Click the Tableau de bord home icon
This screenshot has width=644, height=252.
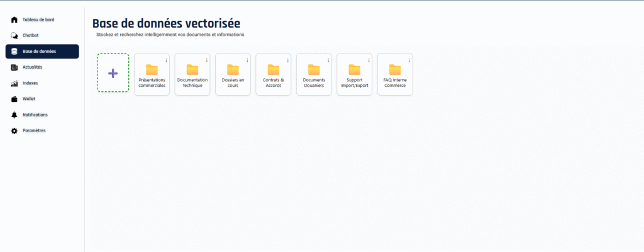[x=14, y=20]
